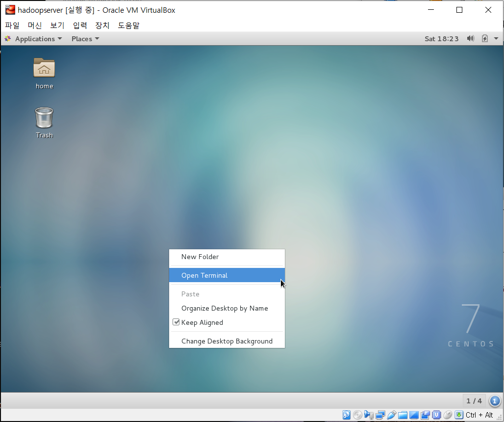Click the display settings status icon
Screen dimensions: 504x422
click(x=414, y=415)
